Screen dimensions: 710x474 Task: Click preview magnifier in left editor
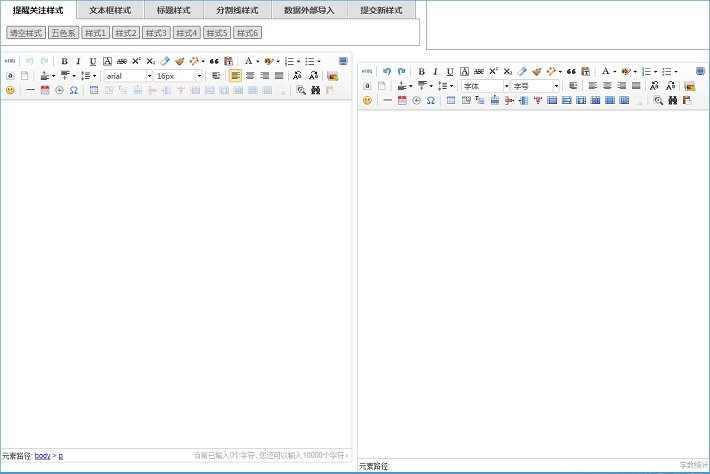coord(301,90)
